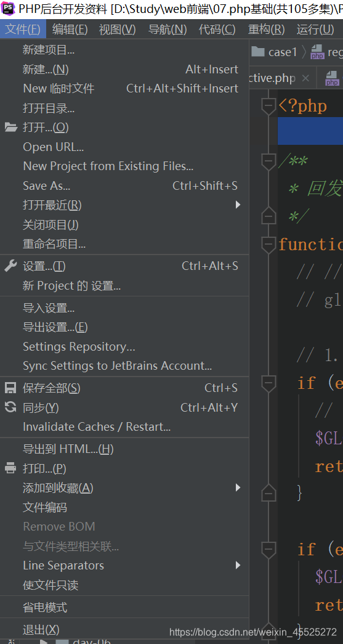
Task: Choose New Project from Existing Files...
Action: click(x=124, y=166)
